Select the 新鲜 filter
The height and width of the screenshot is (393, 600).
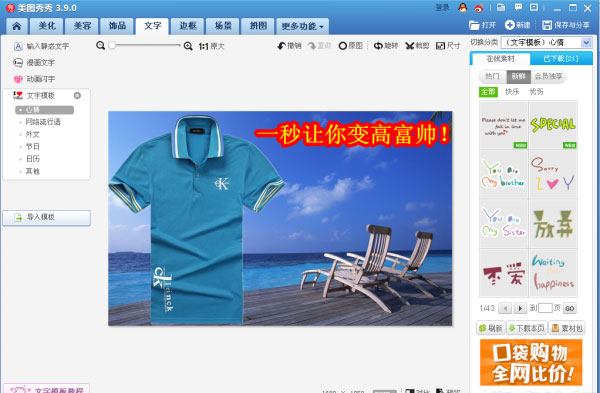[x=518, y=77]
